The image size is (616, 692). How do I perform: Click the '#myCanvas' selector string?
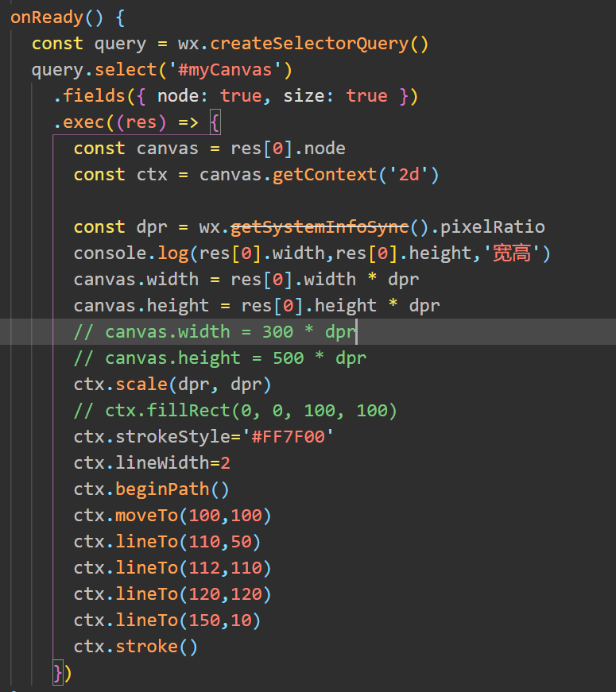click(224, 70)
